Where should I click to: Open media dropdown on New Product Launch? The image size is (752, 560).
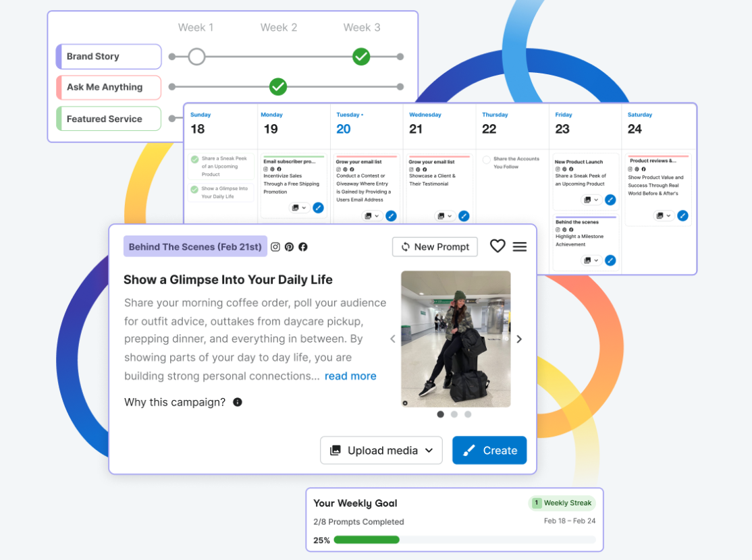[x=591, y=200]
